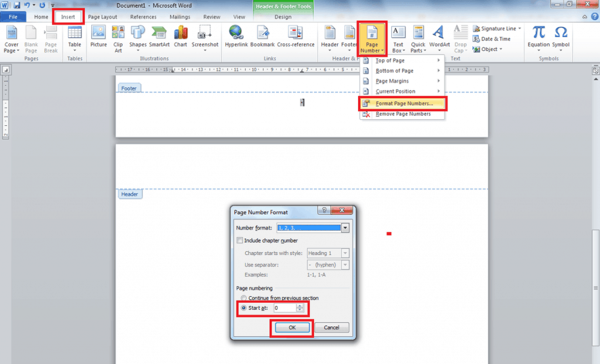Viewport: 600px width, 364px height.
Task: Expand the Number format dropdown
Action: click(345, 228)
